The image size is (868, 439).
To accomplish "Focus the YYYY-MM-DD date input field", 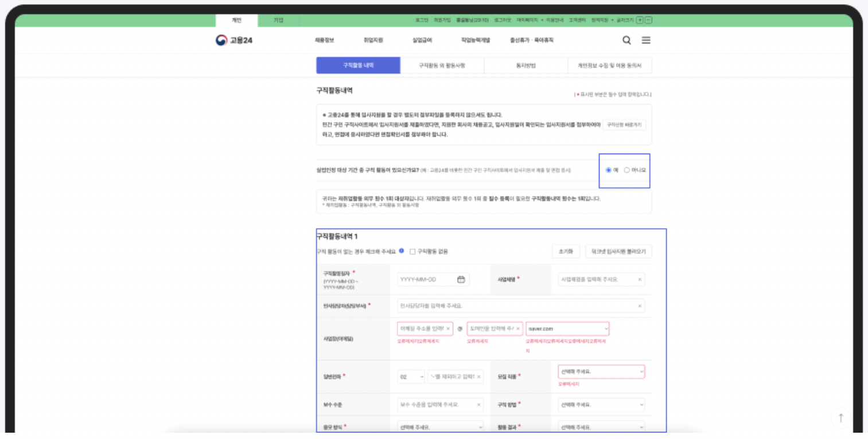I will 433,280.
